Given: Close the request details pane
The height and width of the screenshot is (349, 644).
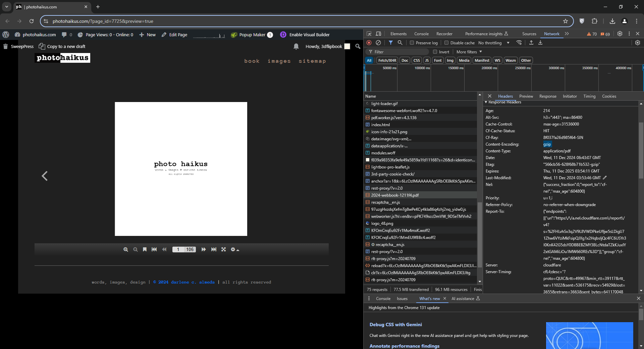Looking at the screenshot, I should coord(490,96).
